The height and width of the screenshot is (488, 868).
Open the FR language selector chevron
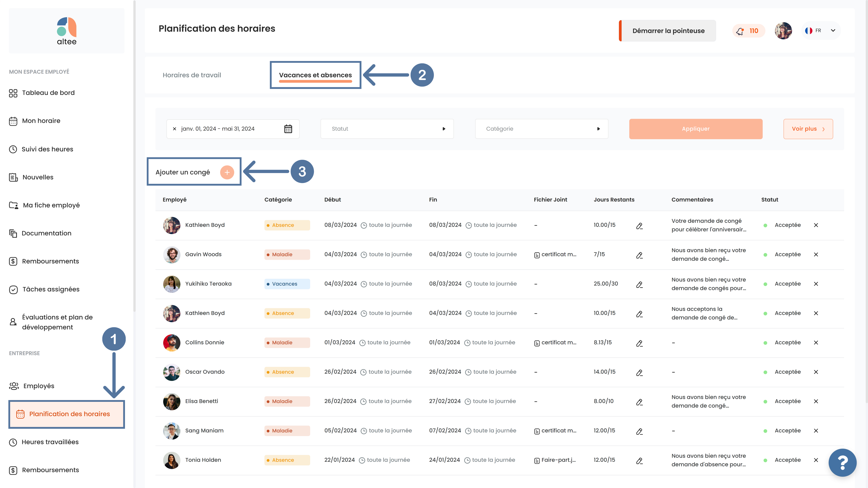coord(833,30)
